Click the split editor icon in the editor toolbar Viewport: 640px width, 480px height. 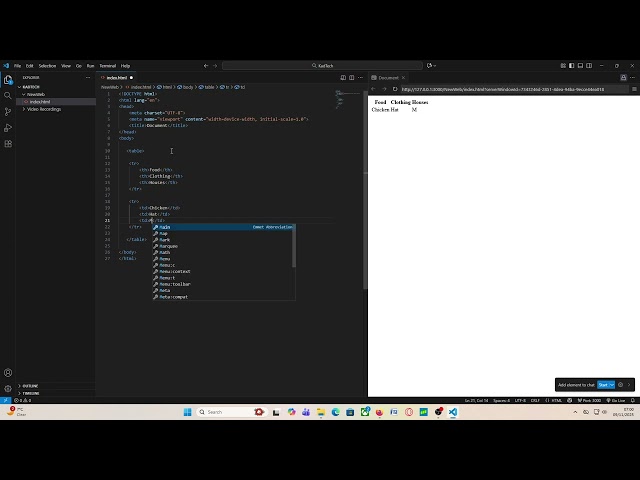pos(351,78)
